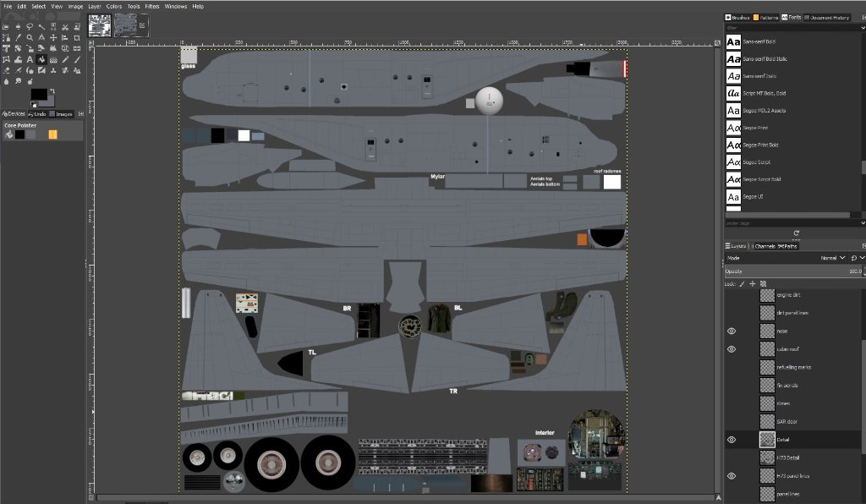
Task: Select the Text tool in toolbox
Action: 30,59
